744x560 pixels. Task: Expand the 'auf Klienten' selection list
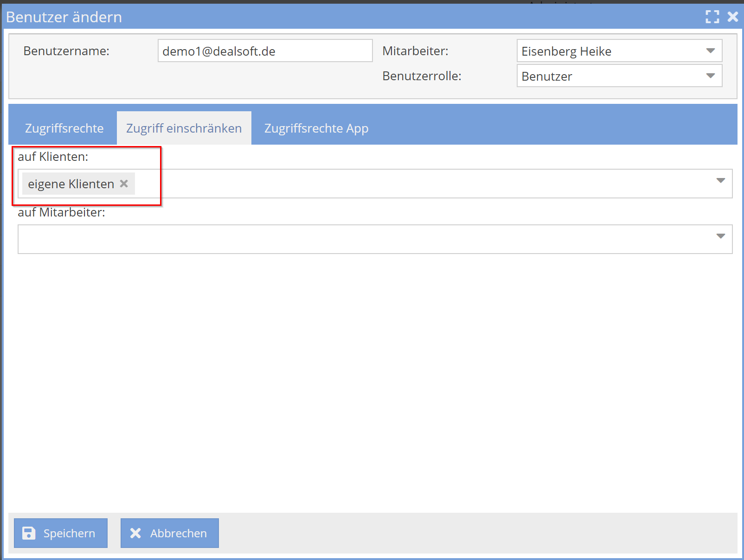point(720,181)
